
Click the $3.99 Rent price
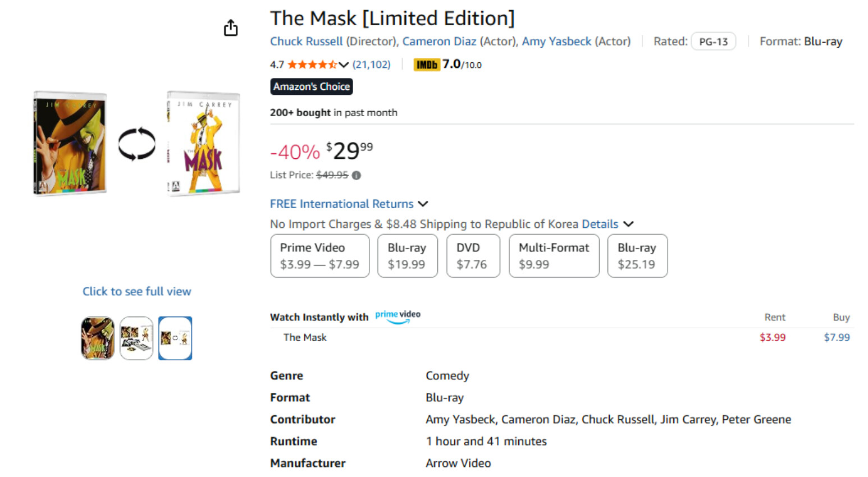point(772,337)
